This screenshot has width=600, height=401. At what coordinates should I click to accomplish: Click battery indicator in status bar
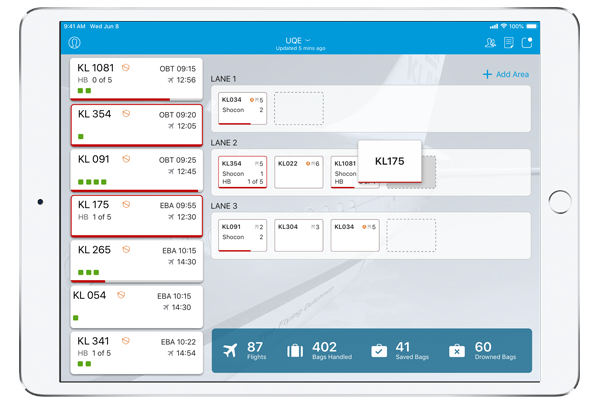click(532, 26)
